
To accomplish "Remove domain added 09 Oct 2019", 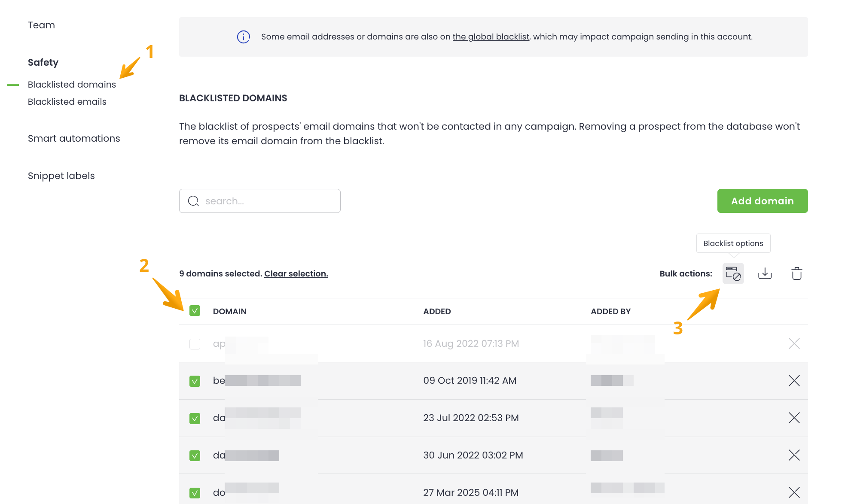I will point(794,381).
